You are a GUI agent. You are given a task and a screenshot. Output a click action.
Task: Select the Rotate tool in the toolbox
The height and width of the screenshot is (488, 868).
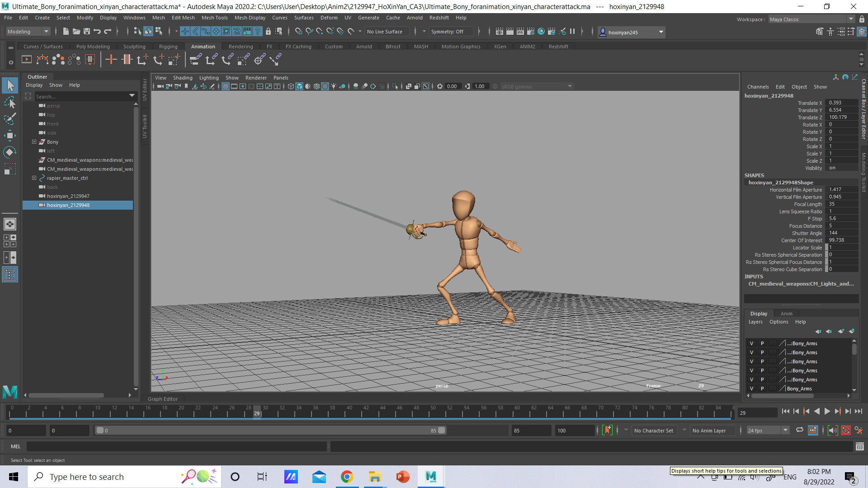9,152
